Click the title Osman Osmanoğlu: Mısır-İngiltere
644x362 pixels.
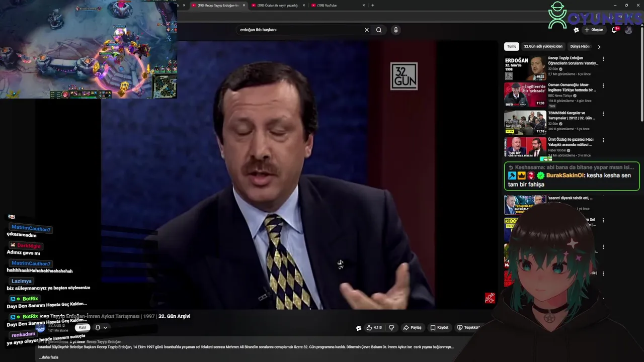[572, 87]
